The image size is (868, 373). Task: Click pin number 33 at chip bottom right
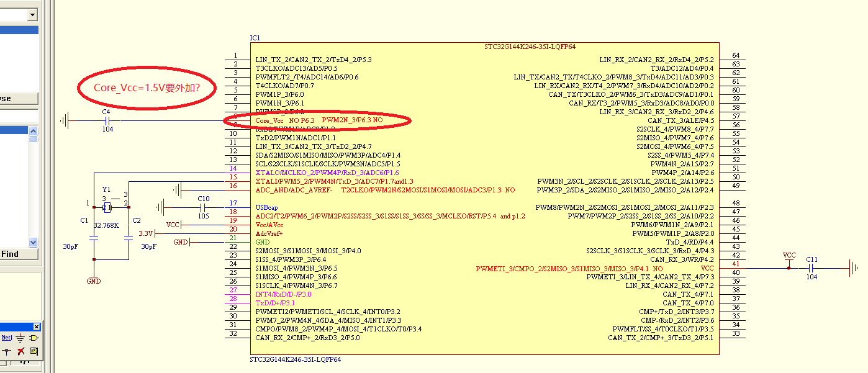736,333
